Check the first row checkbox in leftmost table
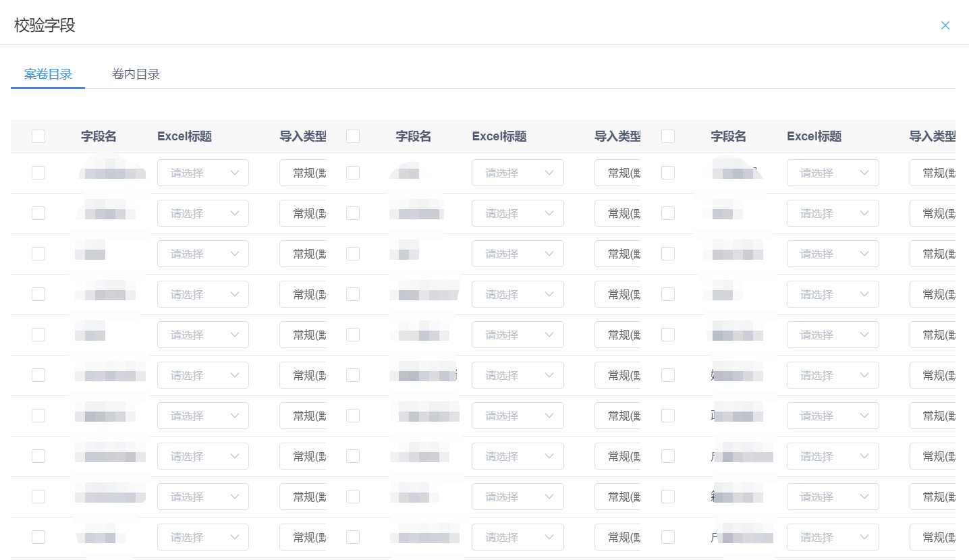Viewport: 969px width, 560px height. click(38, 173)
